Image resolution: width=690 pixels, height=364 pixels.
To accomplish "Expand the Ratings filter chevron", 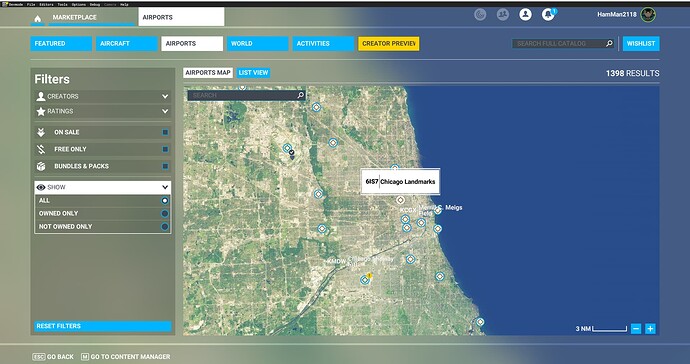I will pos(165,111).
